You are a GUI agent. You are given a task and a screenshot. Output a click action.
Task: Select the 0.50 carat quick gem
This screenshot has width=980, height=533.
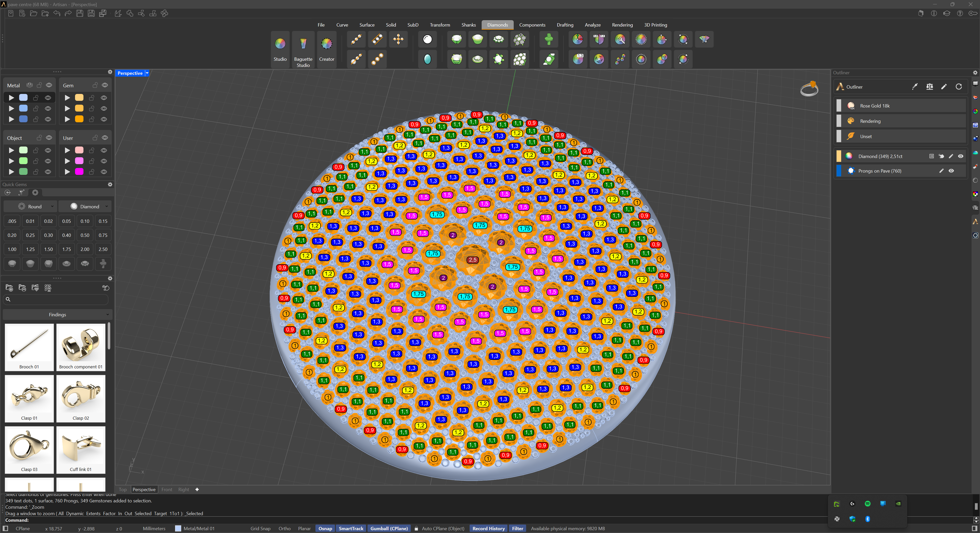click(85, 235)
